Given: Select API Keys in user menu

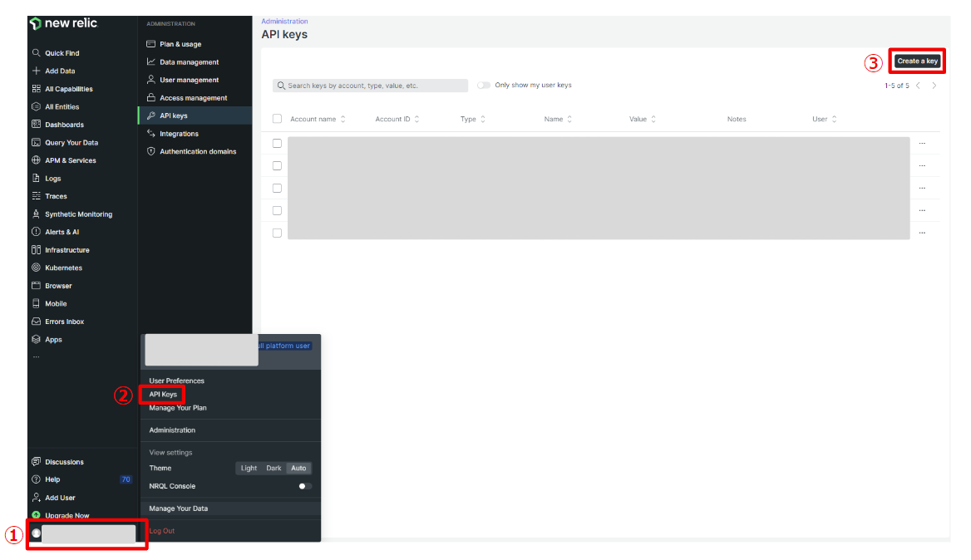Looking at the screenshot, I should coord(163,395).
